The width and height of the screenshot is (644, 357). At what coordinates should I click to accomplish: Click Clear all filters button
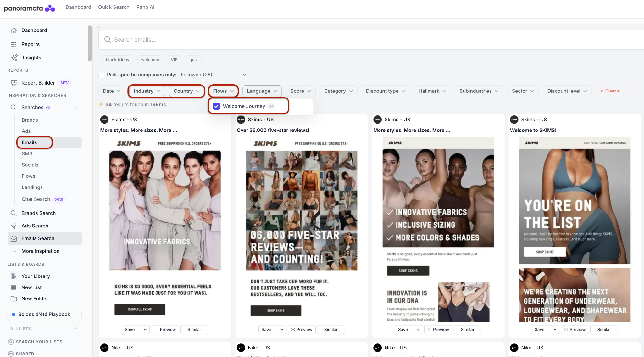[611, 91]
